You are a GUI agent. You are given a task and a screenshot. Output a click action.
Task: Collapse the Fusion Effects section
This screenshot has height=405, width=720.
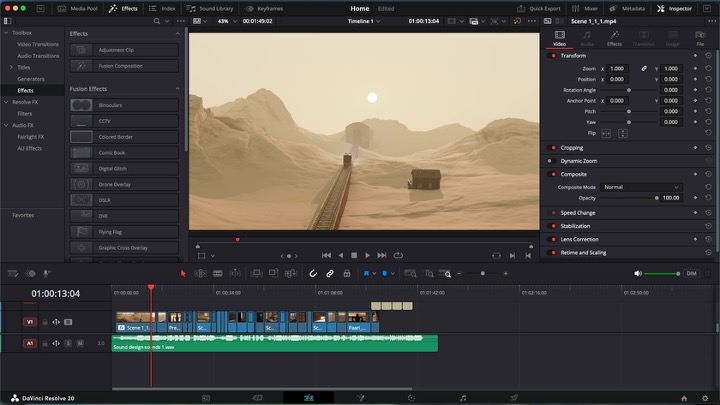[177, 89]
